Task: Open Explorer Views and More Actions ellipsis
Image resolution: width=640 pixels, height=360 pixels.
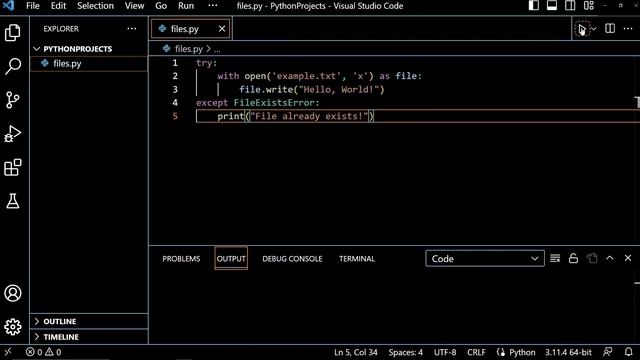Action: (132, 29)
